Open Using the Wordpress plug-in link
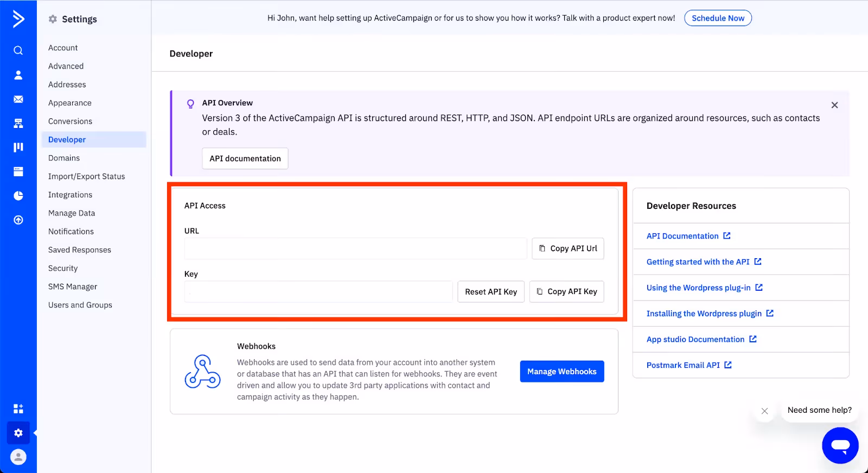The height and width of the screenshot is (473, 868). tap(699, 287)
